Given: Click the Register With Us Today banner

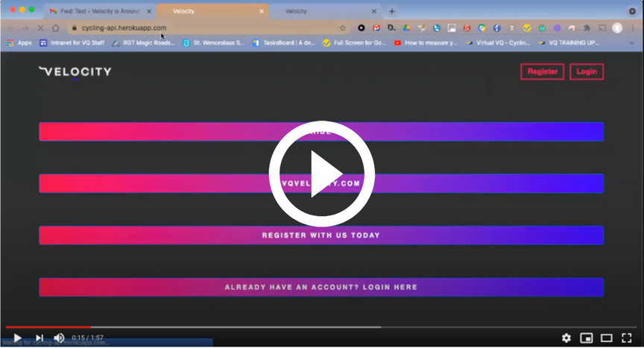Looking at the screenshot, I should tap(321, 235).
